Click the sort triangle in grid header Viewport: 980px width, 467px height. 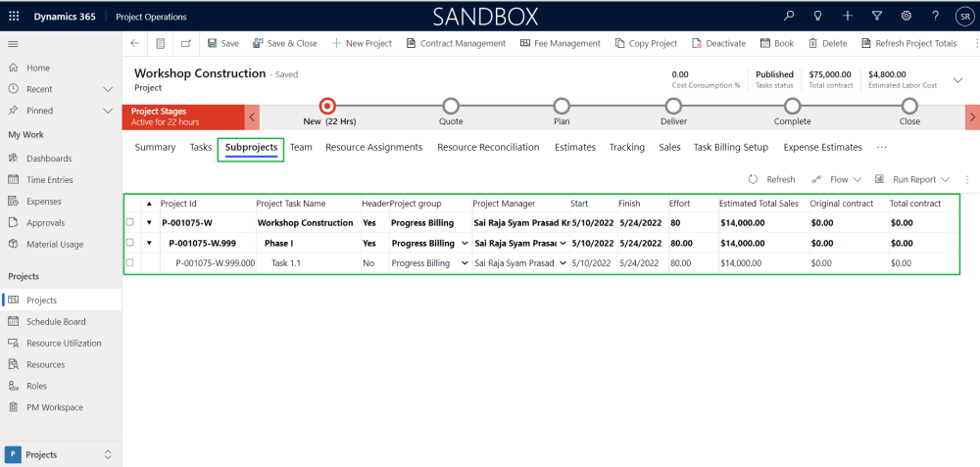[149, 204]
